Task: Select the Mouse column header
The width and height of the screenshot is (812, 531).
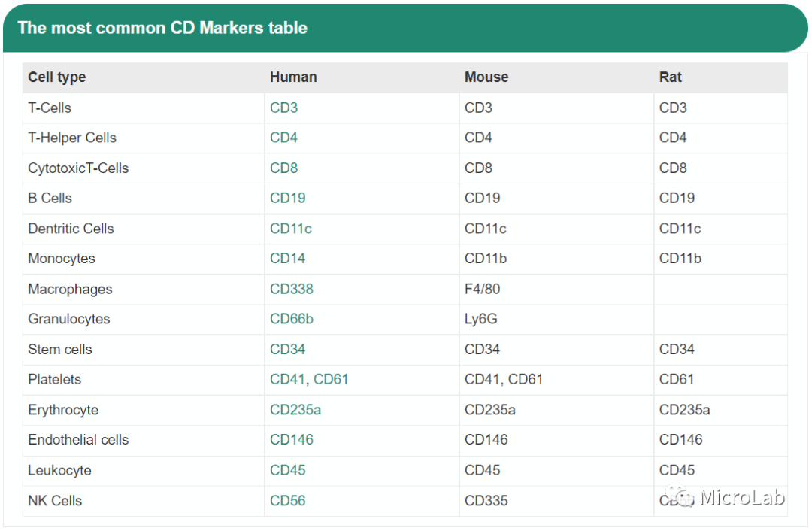Action: pyautogui.click(x=486, y=77)
